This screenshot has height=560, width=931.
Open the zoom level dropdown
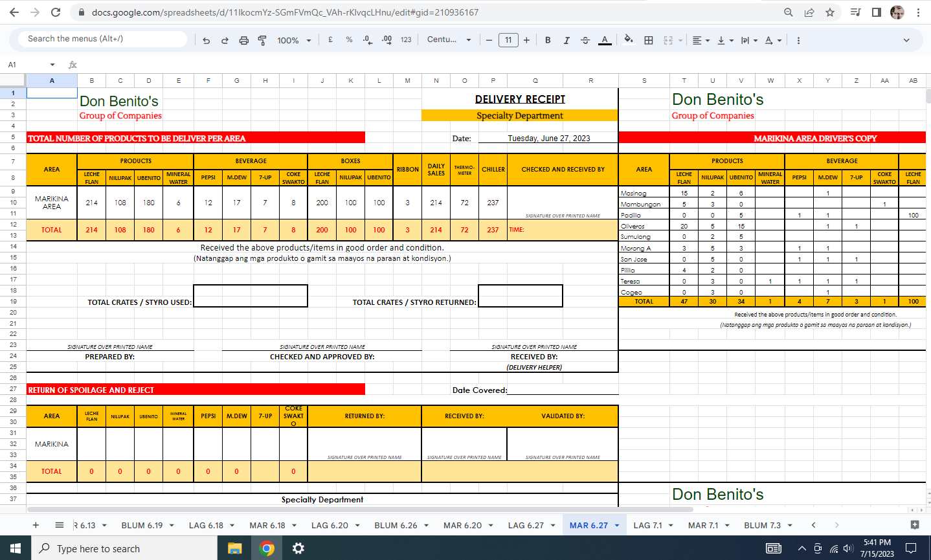click(294, 40)
